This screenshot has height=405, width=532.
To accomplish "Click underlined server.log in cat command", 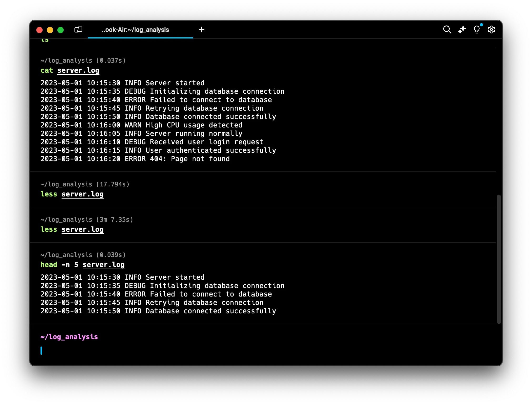I will point(78,70).
